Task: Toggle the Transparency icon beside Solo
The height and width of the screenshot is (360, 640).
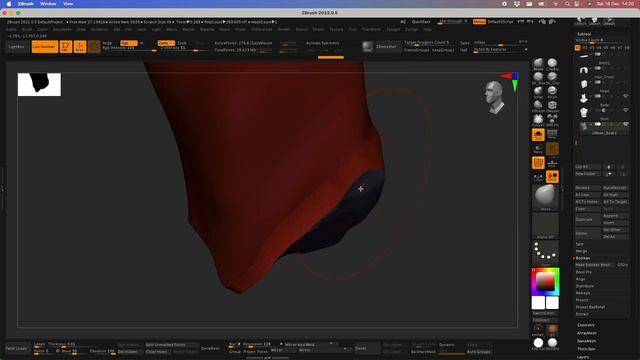Action: coord(552,135)
